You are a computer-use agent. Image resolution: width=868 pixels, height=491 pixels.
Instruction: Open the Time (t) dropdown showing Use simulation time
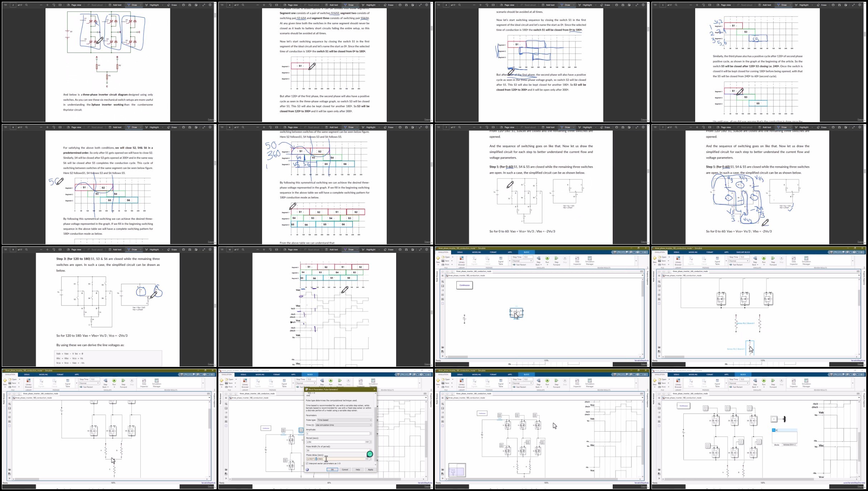pos(343,425)
